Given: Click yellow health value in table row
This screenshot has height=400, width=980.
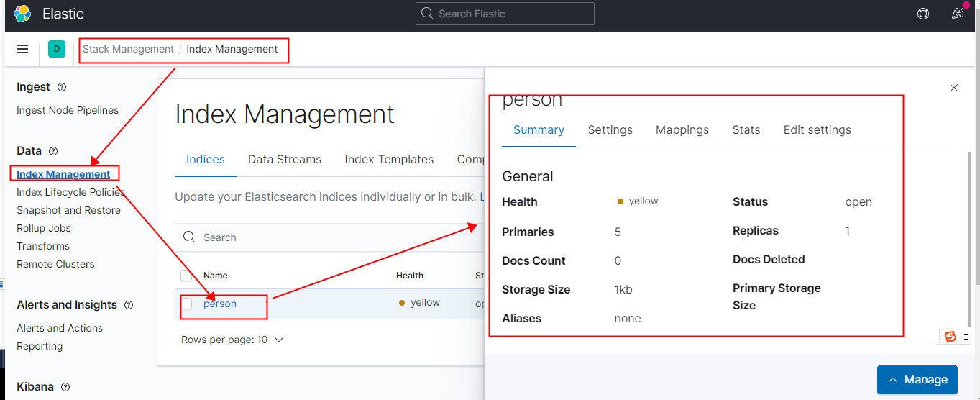Looking at the screenshot, I should [x=419, y=303].
